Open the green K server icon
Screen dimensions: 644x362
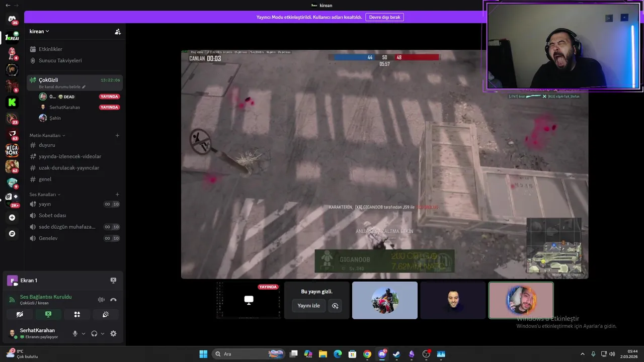(12, 102)
